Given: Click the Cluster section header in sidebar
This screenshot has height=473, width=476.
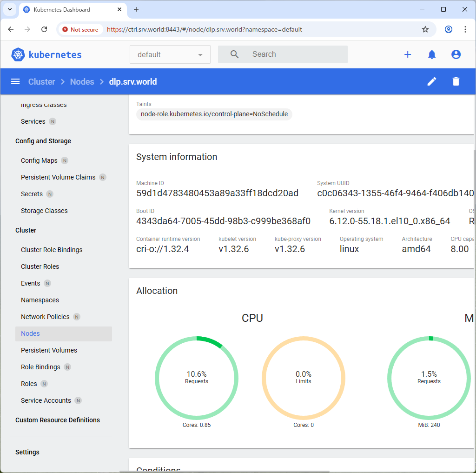Looking at the screenshot, I should pyautogui.click(x=26, y=230).
